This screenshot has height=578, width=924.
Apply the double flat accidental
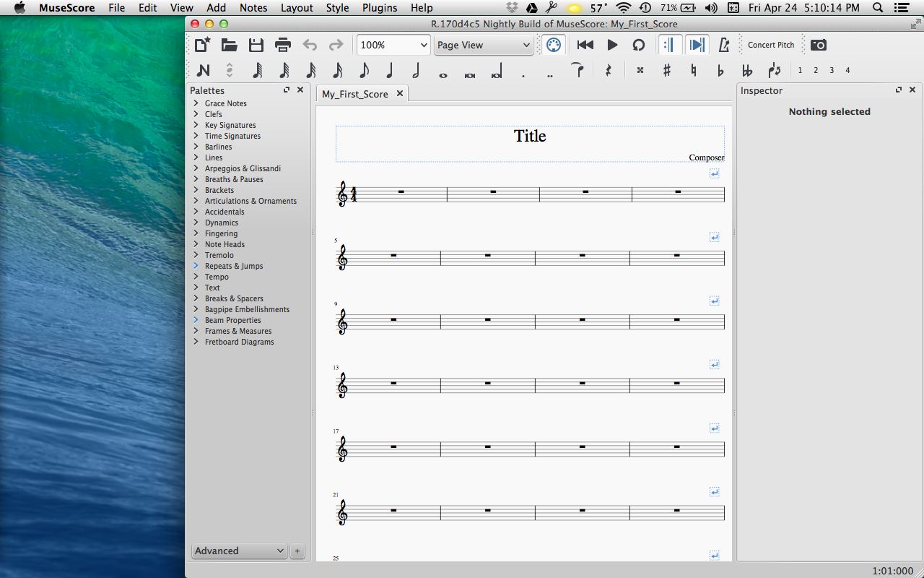[x=747, y=70]
